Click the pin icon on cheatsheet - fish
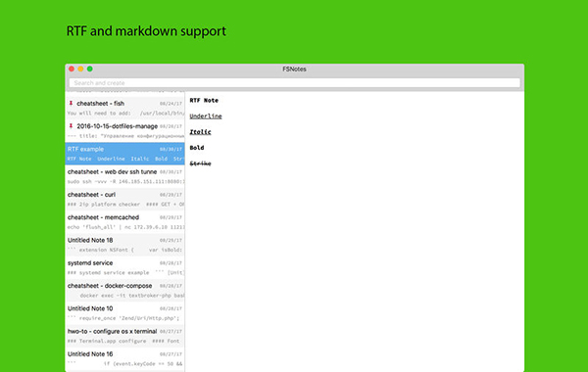The image size is (588, 372). coord(71,103)
